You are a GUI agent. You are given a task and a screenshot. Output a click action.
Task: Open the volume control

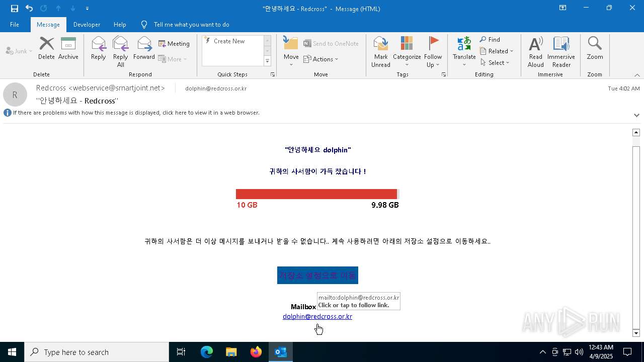click(579, 352)
